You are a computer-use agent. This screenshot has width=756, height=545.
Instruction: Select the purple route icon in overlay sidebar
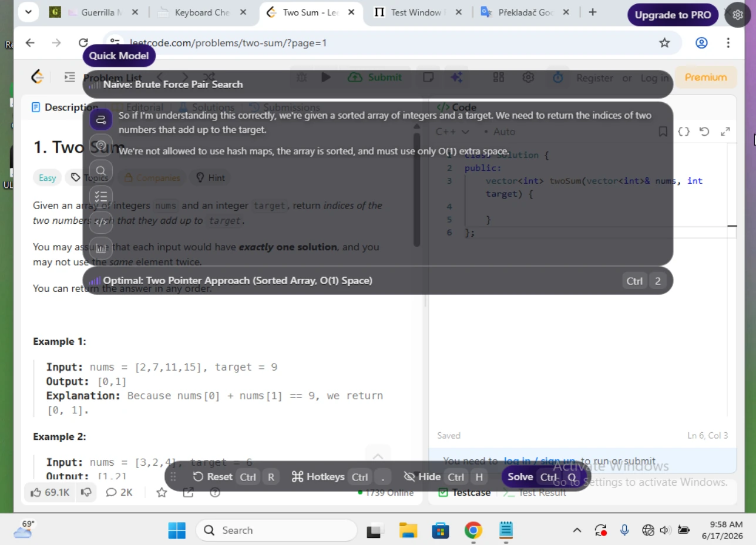pos(101,120)
